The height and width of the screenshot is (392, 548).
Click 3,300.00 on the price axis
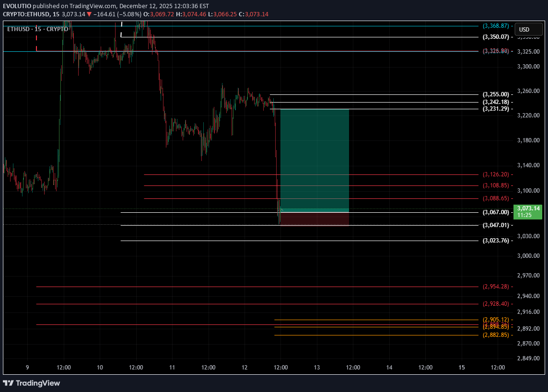(528, 67)
